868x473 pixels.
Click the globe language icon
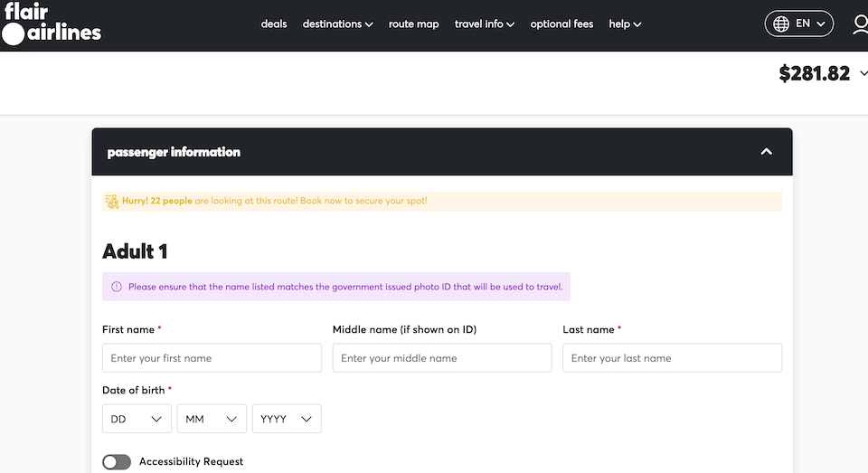click(x=781, y=24)
